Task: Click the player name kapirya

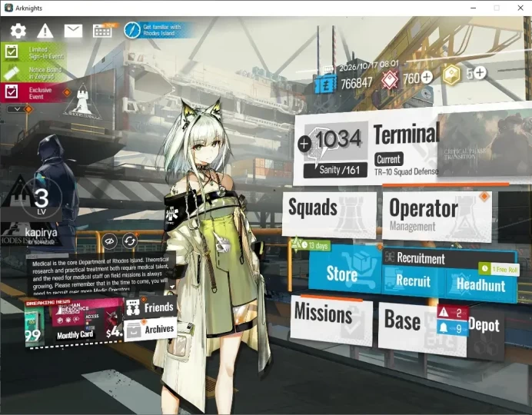Action: 41,233
